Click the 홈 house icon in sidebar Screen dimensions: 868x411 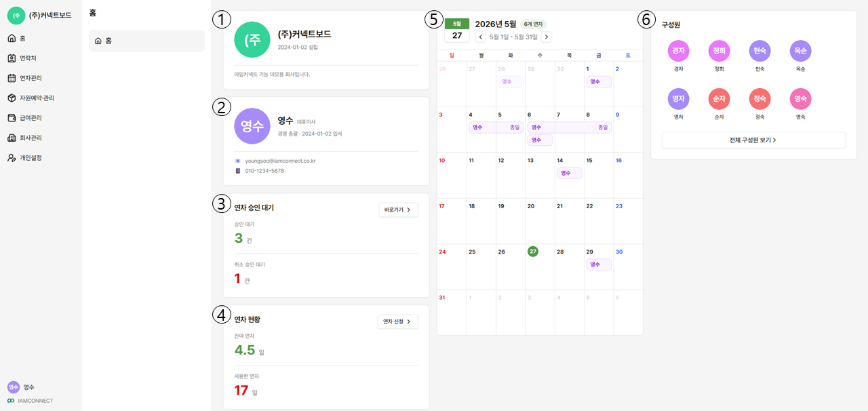[x=12, y=38]
